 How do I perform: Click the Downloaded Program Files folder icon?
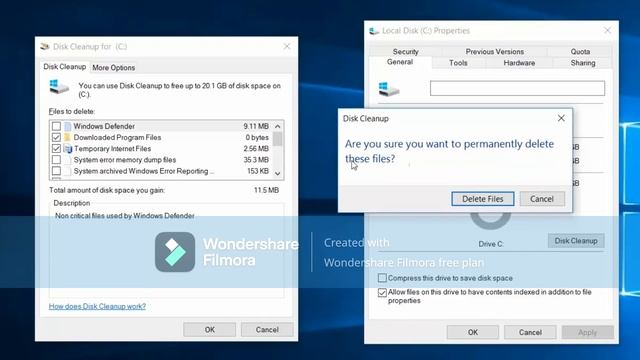tap(68, 137)
